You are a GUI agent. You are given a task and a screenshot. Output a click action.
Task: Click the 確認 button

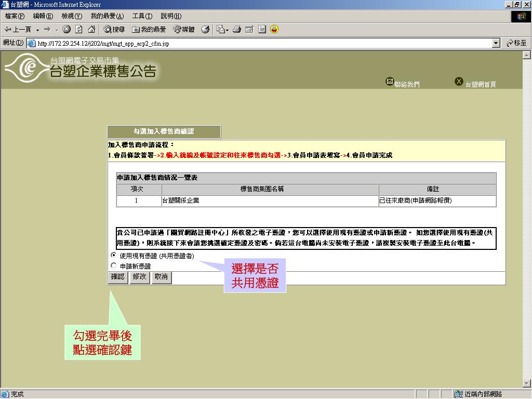(118, 277)
